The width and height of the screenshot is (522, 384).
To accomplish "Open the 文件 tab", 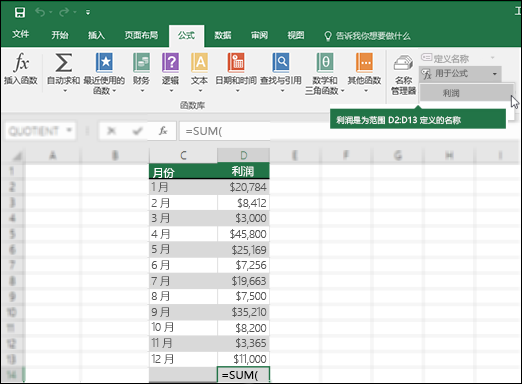I will click(20, 35).
